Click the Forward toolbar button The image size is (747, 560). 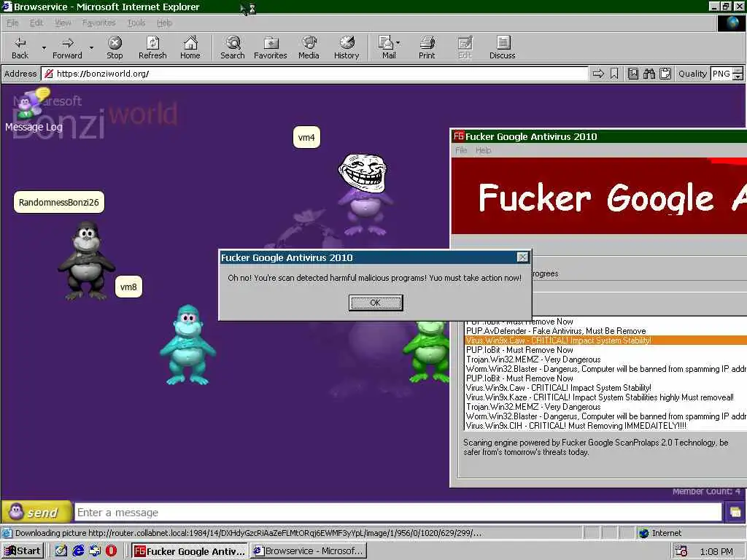click(x=67, y=47)
